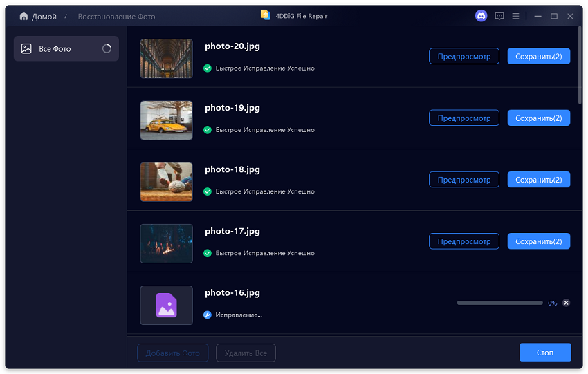Image resolution: width=588 pixels, height=374 pixels.
Task: Go to Домой in the breadcrumb
Action: pos(44,16)
